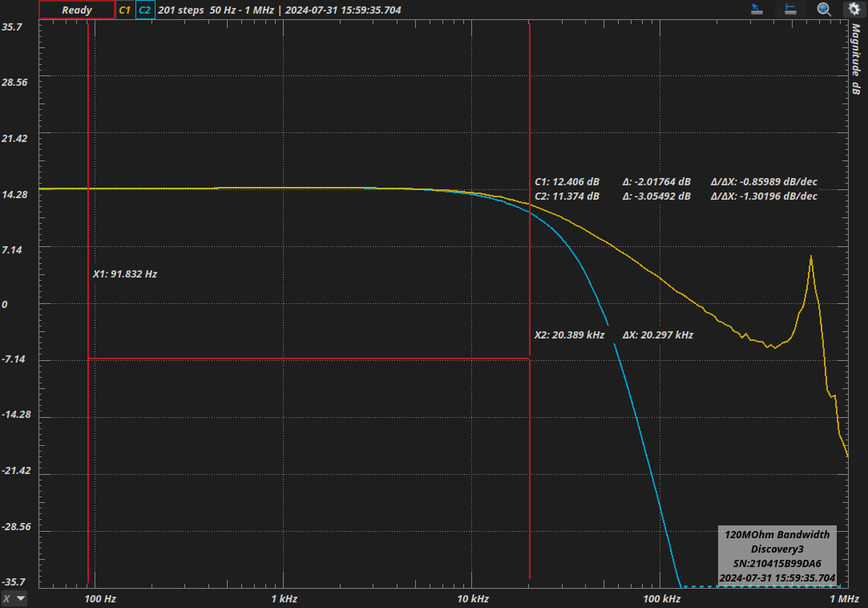The image size is (868, 608).
Task: Click the 0 dB Y-axis label
Action: pyautogui.click(x=5, y=305)
